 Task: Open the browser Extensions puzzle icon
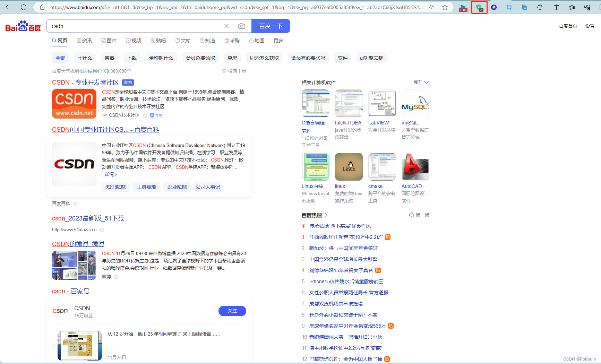(x=540, y=7)
